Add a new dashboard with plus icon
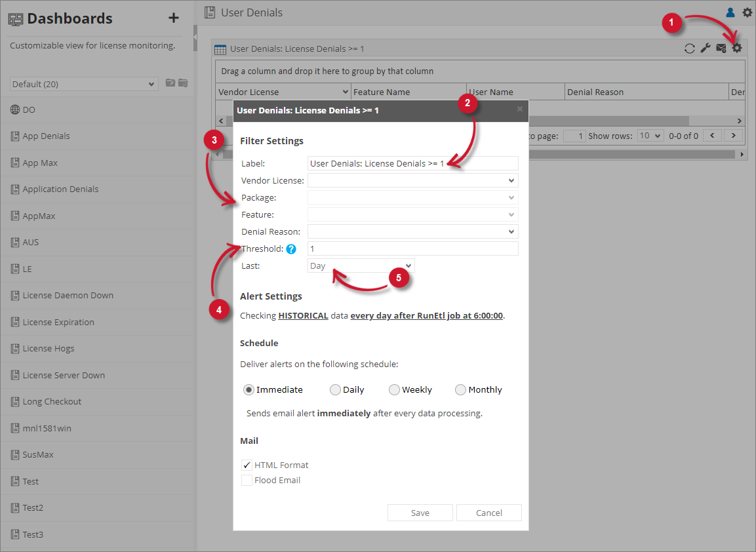Viewport: 756px width, 552px height. point(174,18)
